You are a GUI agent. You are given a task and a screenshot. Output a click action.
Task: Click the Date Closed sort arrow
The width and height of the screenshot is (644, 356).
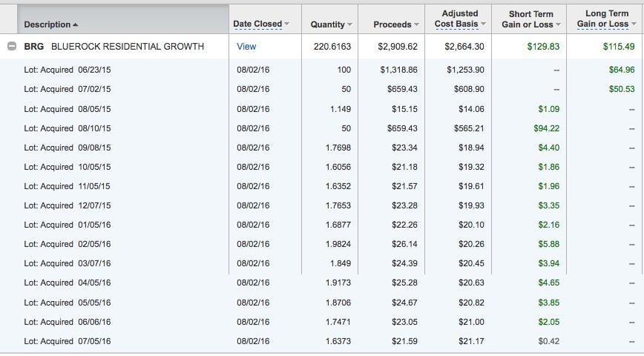click(287, 24)
